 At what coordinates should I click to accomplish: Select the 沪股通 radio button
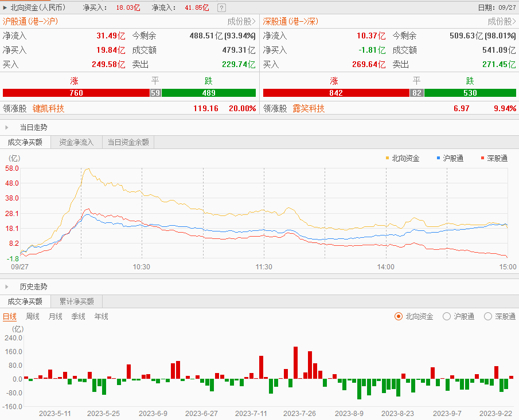click(447, 316)
